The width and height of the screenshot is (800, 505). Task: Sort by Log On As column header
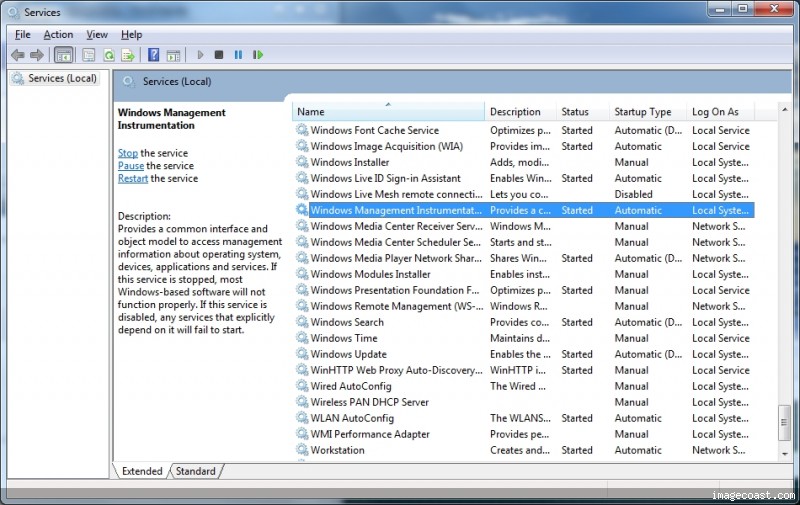(720, 111)
